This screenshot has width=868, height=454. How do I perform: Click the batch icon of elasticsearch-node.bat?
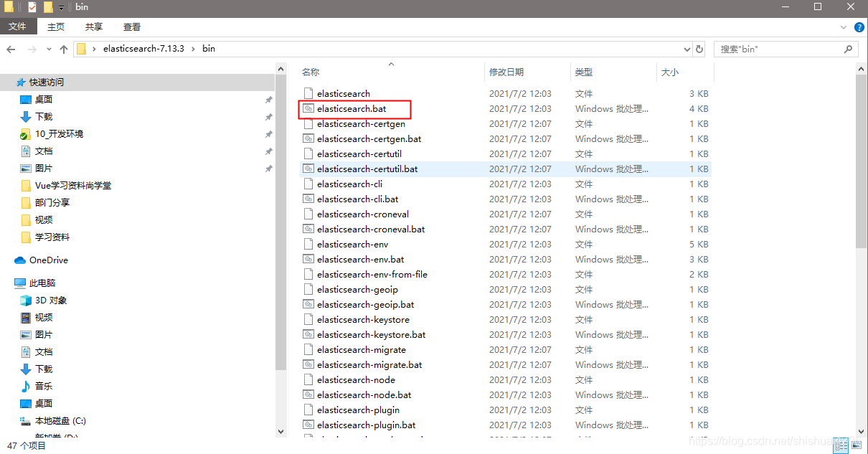point(308,395)
